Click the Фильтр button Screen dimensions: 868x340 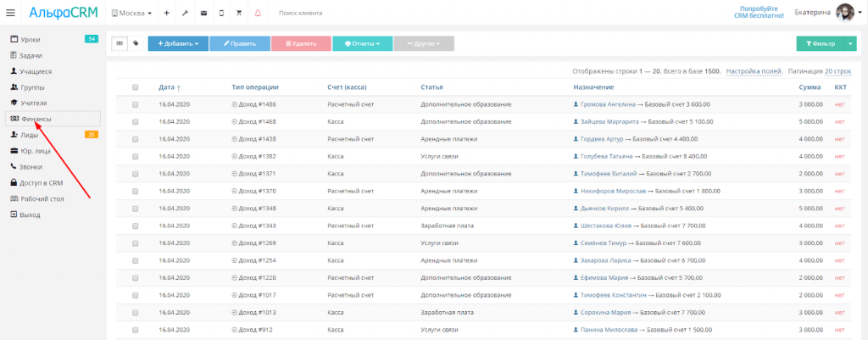pos(820,43)
